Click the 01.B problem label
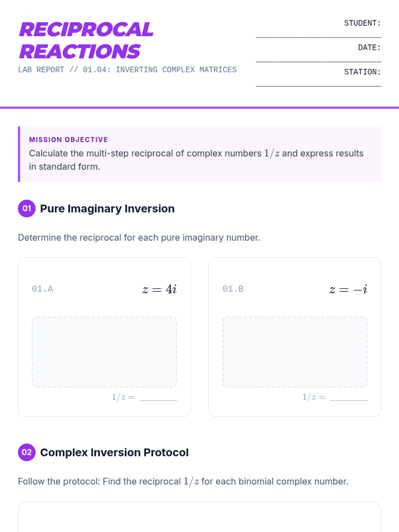Viewport: 399px width, 532px height. [x=233, y=289]
